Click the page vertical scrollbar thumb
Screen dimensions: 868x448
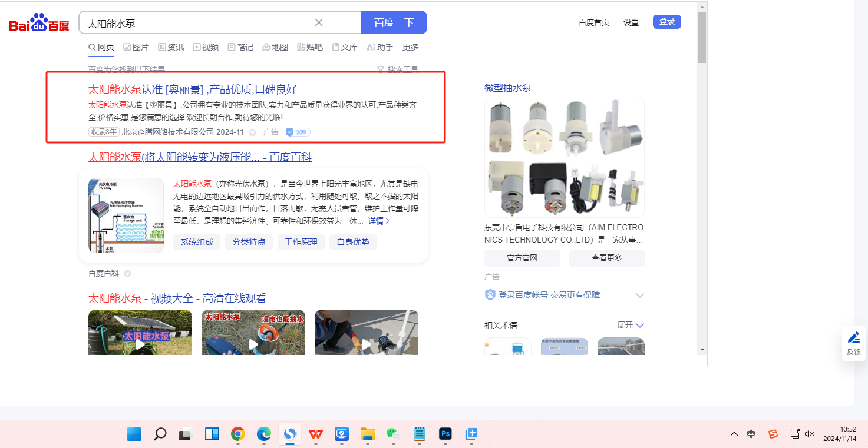tap(702, 37)
